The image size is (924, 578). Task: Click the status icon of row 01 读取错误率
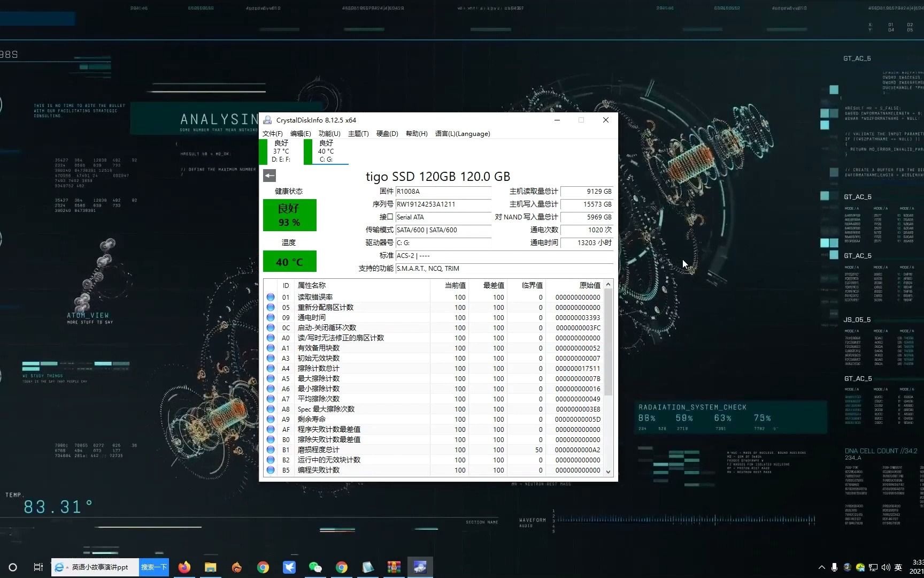click(x=271, y=297)
